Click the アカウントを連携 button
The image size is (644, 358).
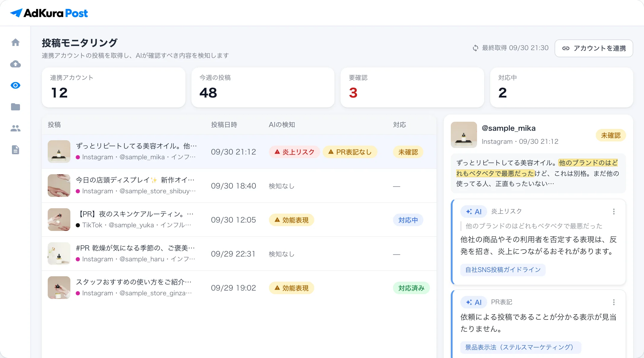pos(594,48)
